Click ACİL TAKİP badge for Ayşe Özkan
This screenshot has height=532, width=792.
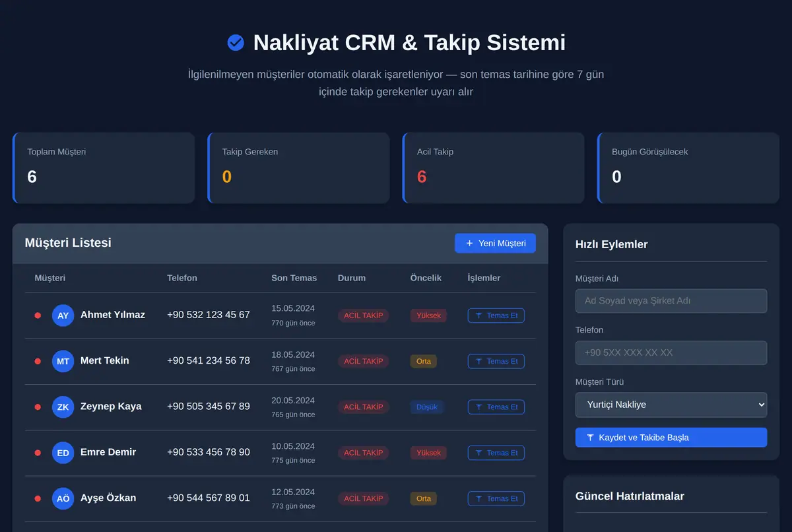click(x=364, y=498)
